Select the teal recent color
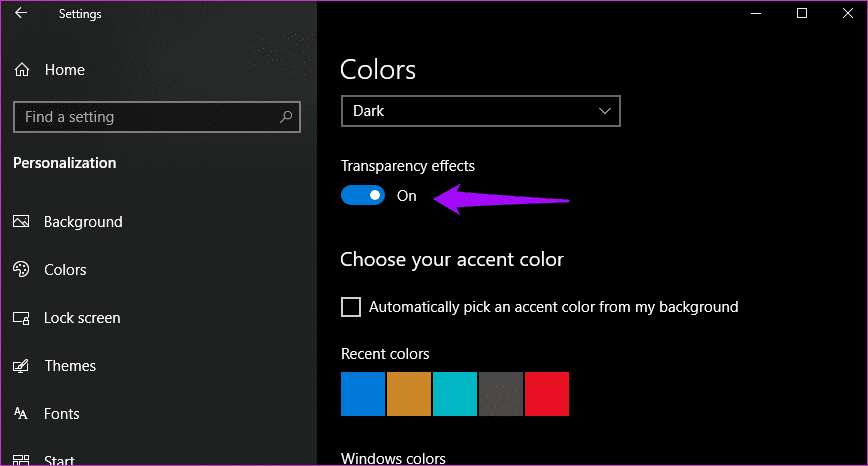This screenshot has width=868, height=466. 454,393
